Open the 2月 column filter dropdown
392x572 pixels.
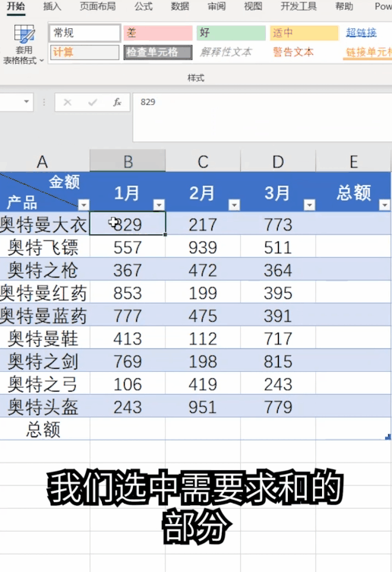click(x=234, y=205)
